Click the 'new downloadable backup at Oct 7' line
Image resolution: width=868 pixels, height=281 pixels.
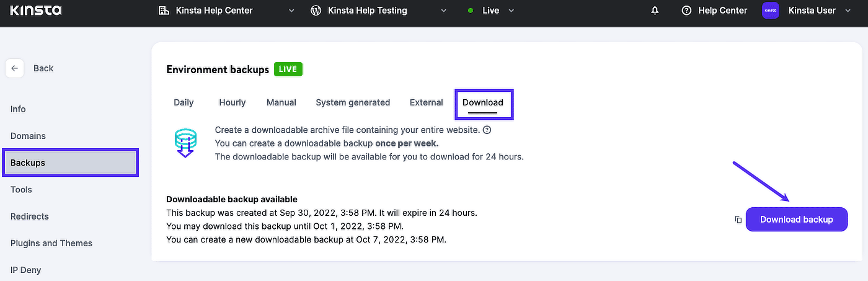click(x=306, y=239)
